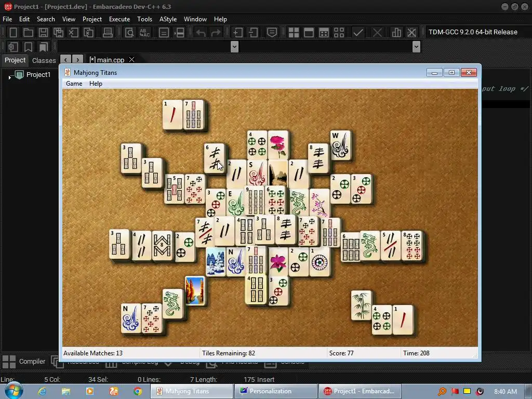Click the Close All files toolbar icon
This screenshot has height=399, width=532.
coord(88,32)
